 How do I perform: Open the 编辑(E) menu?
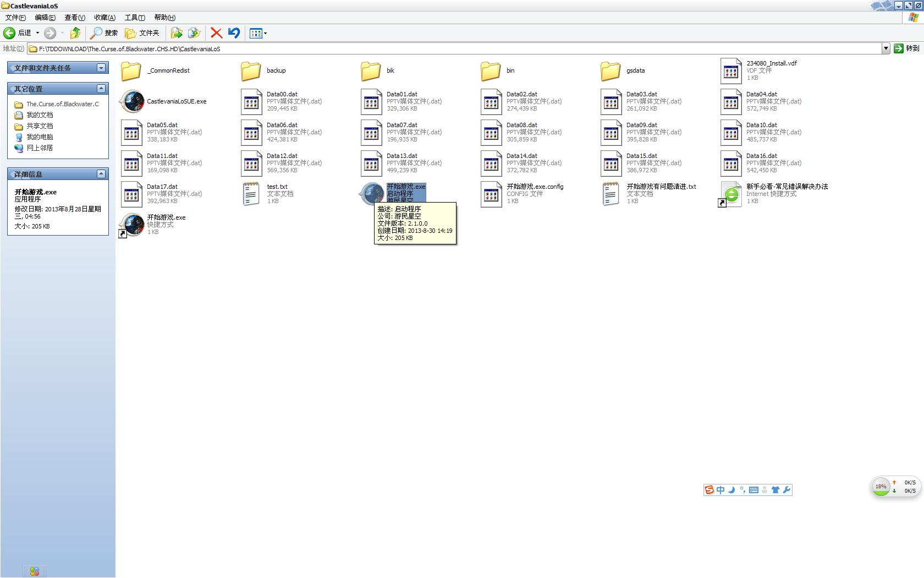coord(45,18)
